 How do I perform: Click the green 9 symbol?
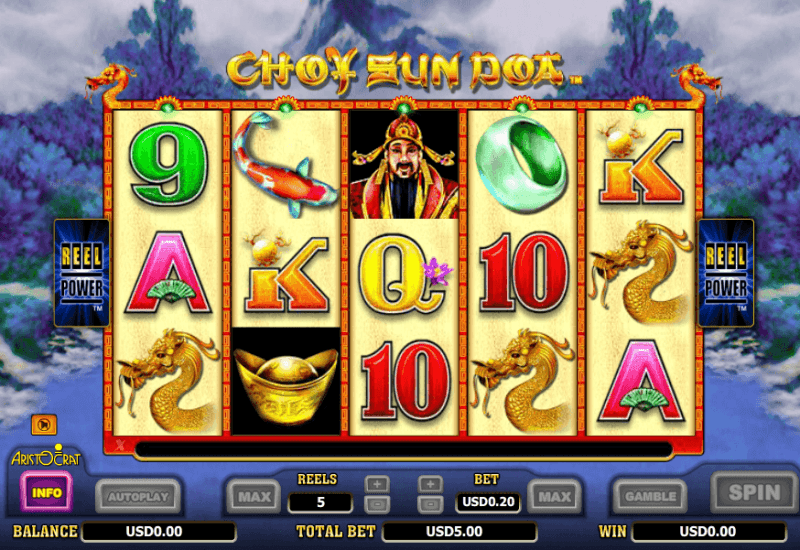pos(169,164)
